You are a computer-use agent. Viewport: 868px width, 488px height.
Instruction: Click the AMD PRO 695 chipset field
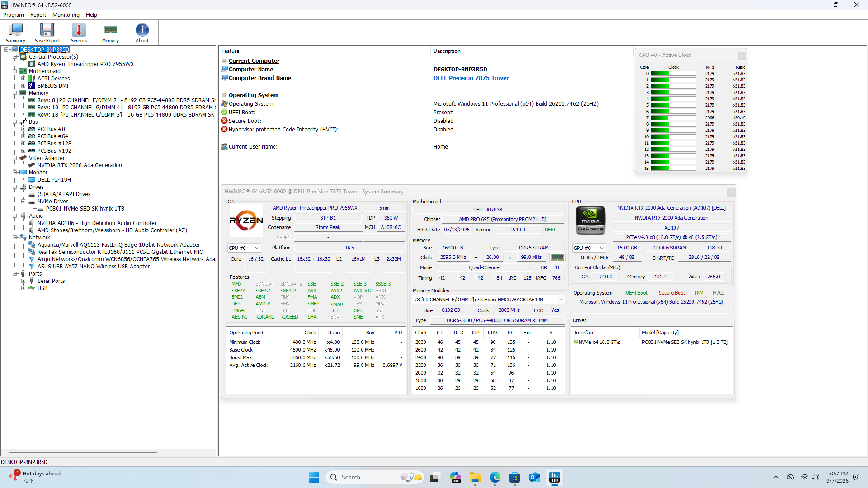click(x=502, y=220)
